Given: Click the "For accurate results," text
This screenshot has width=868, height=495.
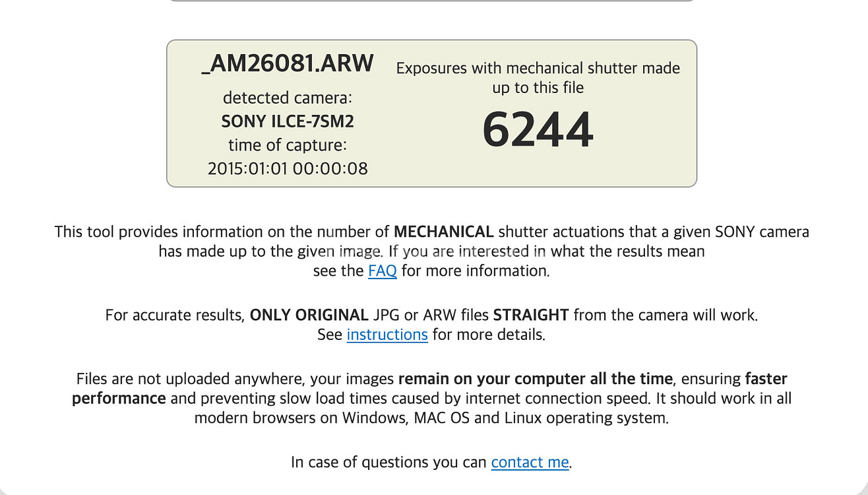Looking at the screenshot, I should 175,315.
